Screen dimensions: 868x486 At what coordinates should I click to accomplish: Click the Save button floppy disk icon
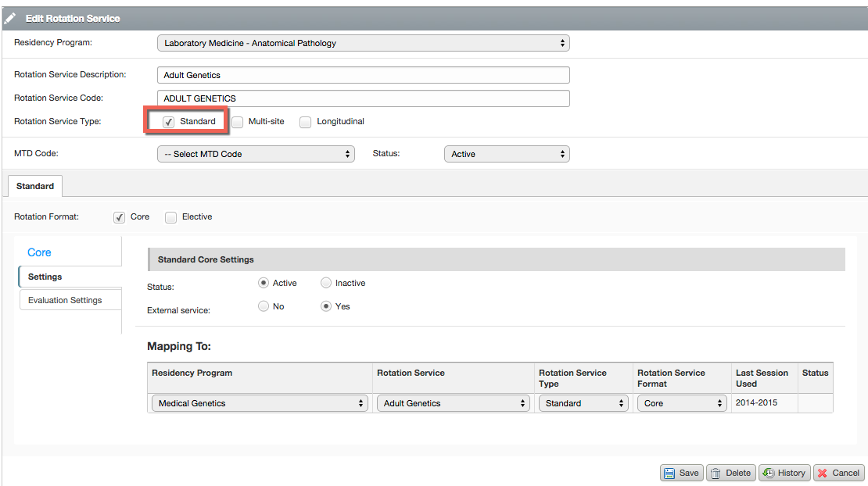tap(669, 473)
